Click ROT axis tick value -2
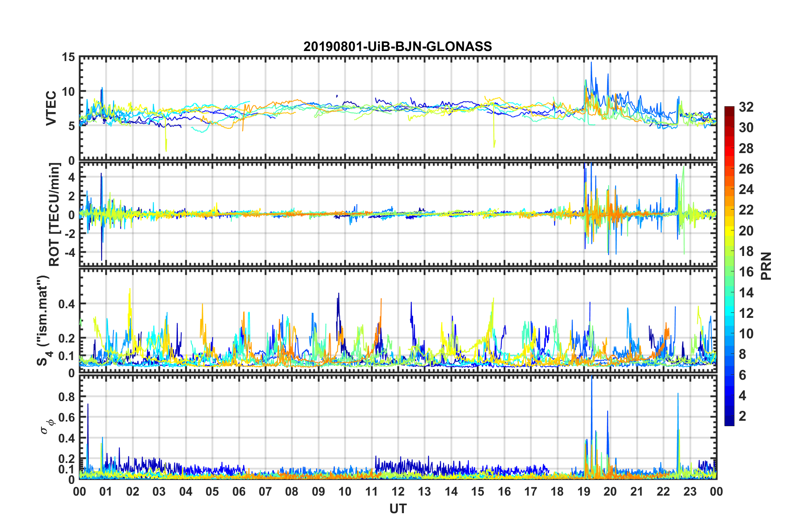 pyautogui.click(x=69, y=234)
